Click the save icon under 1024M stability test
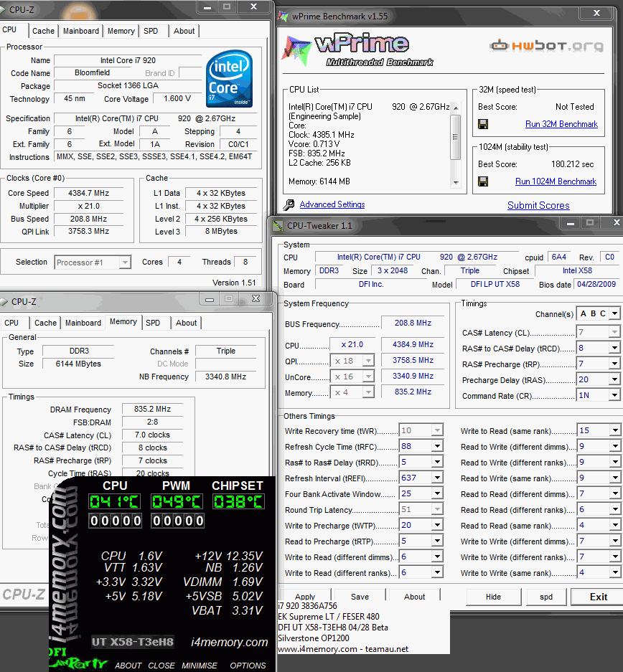The width and height of the screenshot is (623, 672). pos(483,181)
